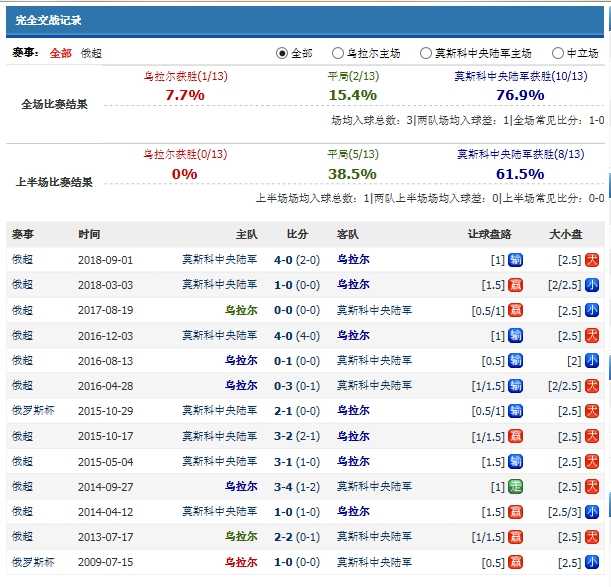Open green 乌拉尔 home team in 2017-08-19 row
The image size is (611, 587).
coord(241,310)
